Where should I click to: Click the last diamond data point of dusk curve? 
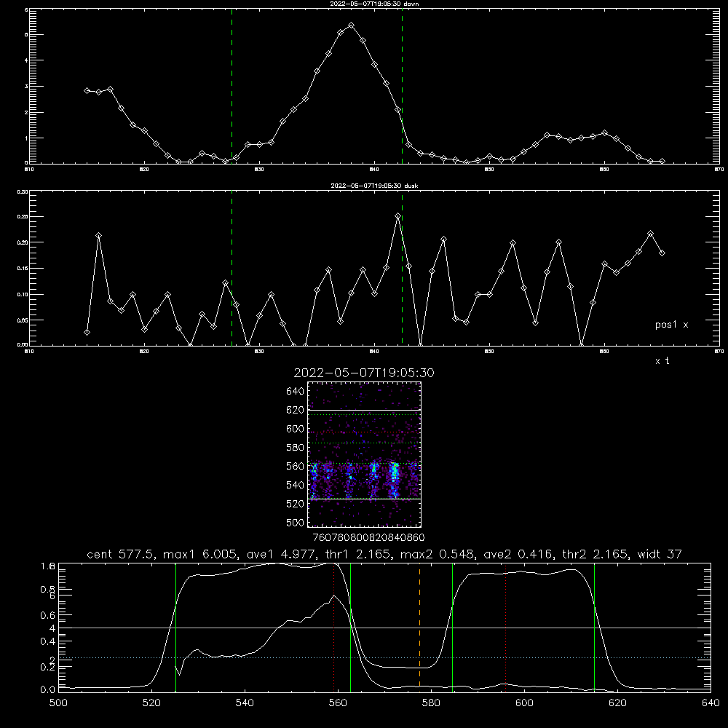(662, 253)
